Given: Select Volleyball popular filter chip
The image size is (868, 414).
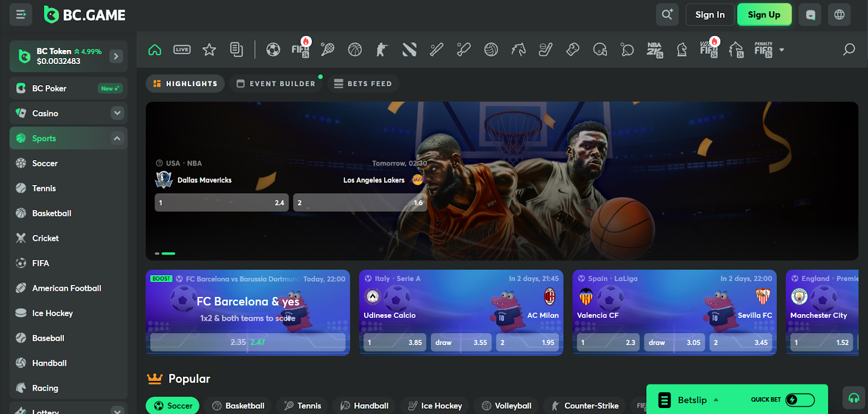Looking at the screenshot, I should coord(507,405).
